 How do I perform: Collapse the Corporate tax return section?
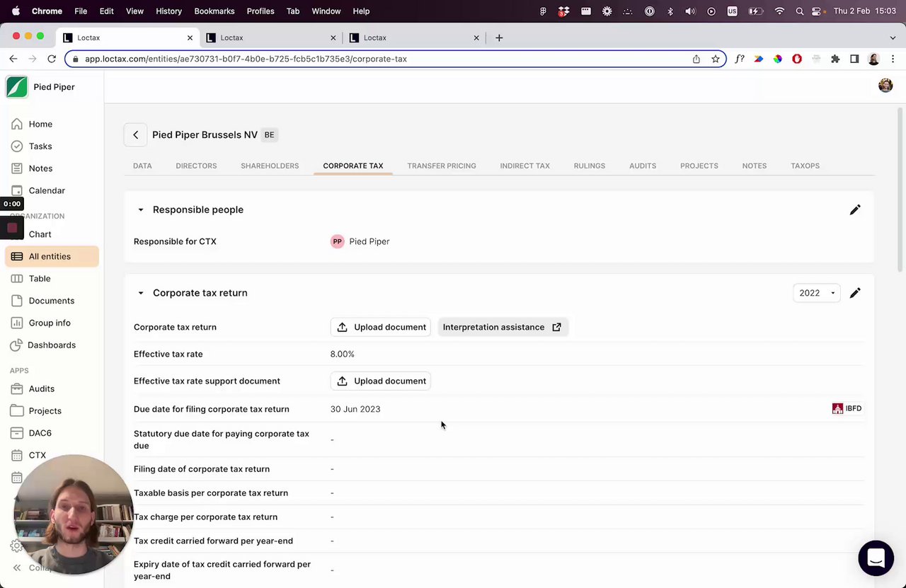click(140, 293)
